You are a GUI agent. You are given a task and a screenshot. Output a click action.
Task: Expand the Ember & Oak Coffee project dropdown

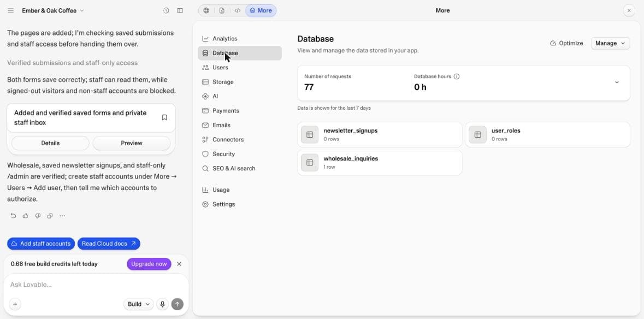tap(53, 11)
